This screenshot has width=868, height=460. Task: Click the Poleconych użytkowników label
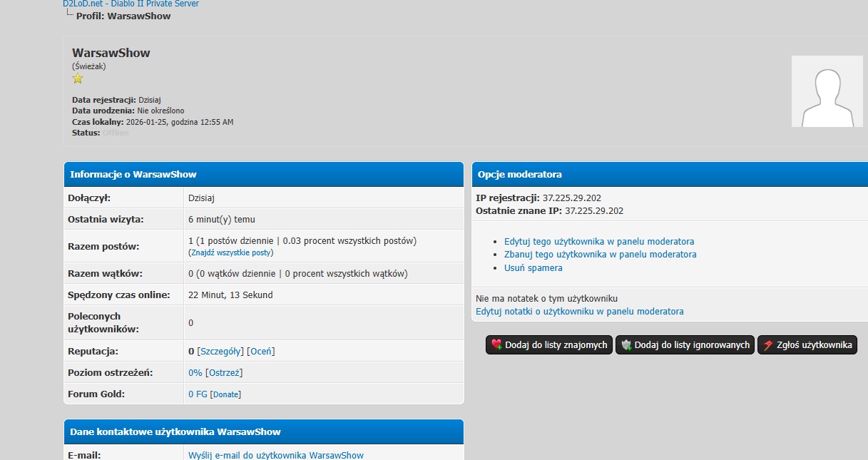[x=103, y=323]
